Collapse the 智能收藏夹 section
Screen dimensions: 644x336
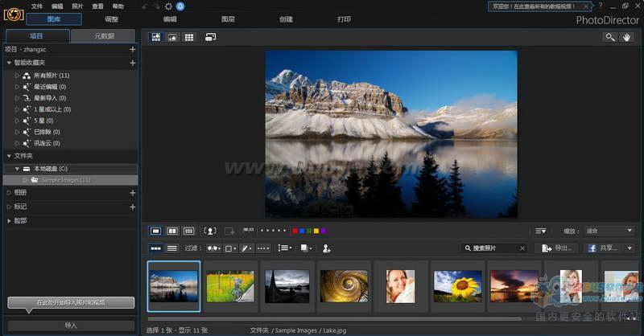coord(9,63)
